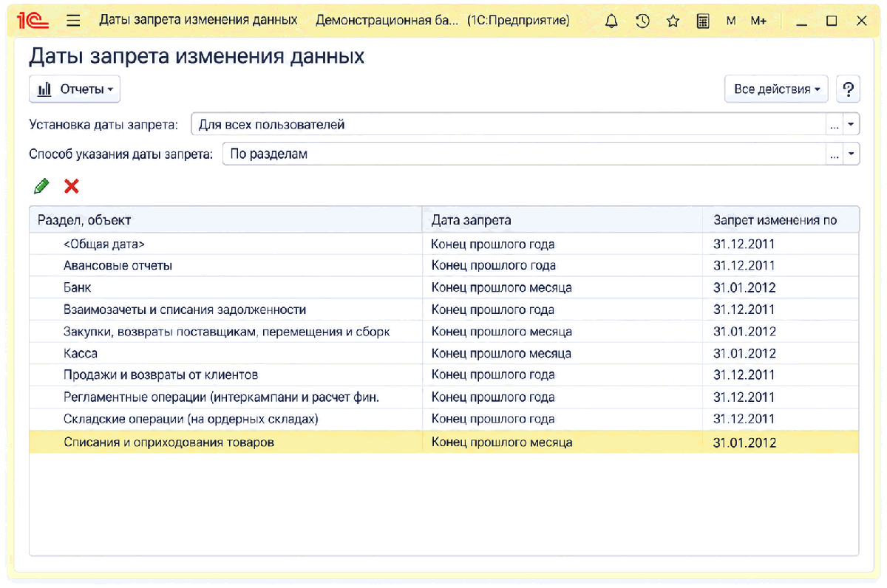The image size is (887, 588).
Task: Expand the Способ указания даты запрета dropdown arrow
Action: (x=852, y=154)
